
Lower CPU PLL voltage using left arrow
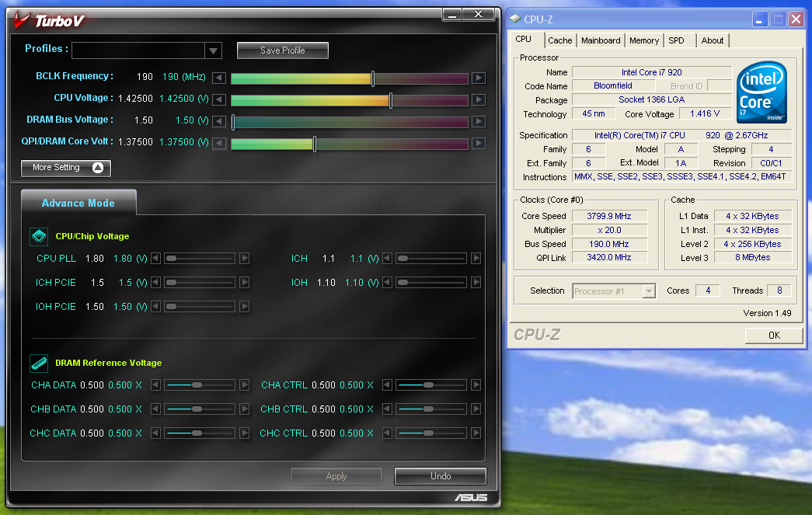tap(156, 258)
